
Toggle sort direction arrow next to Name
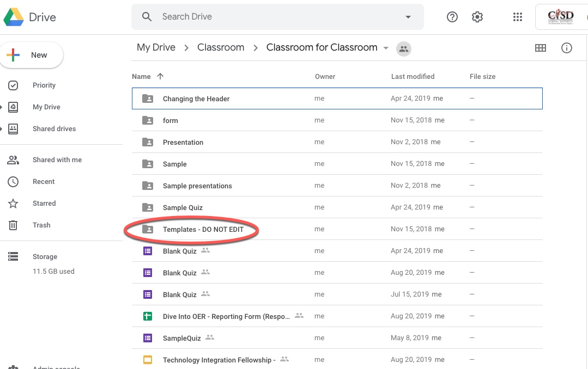click(x=160, y=77)
